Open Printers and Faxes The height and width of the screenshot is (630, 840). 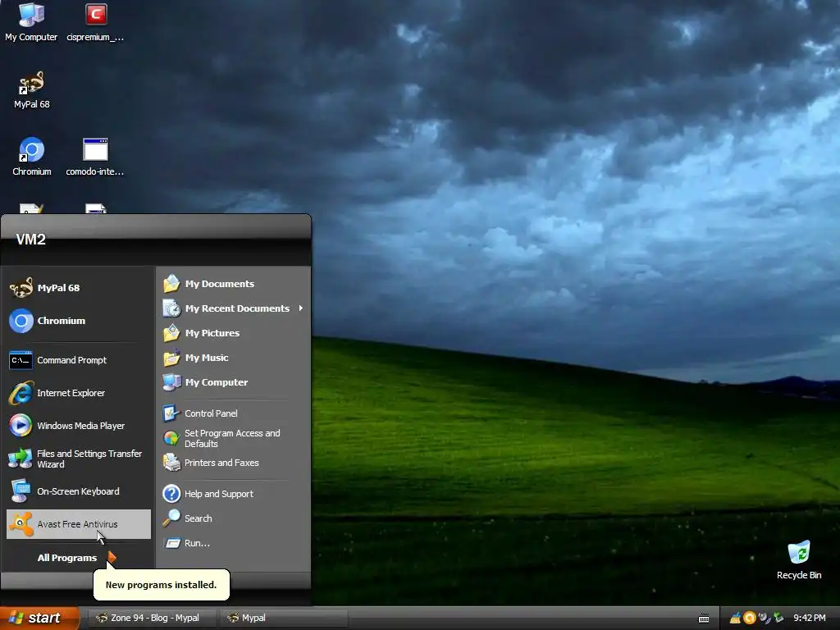click(x=234, y=463)
